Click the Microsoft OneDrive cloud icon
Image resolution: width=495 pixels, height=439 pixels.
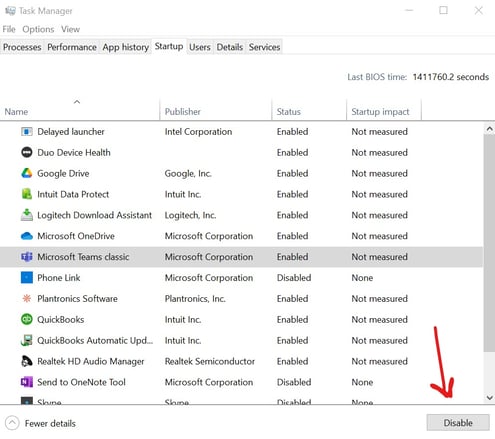pos(27,236)
